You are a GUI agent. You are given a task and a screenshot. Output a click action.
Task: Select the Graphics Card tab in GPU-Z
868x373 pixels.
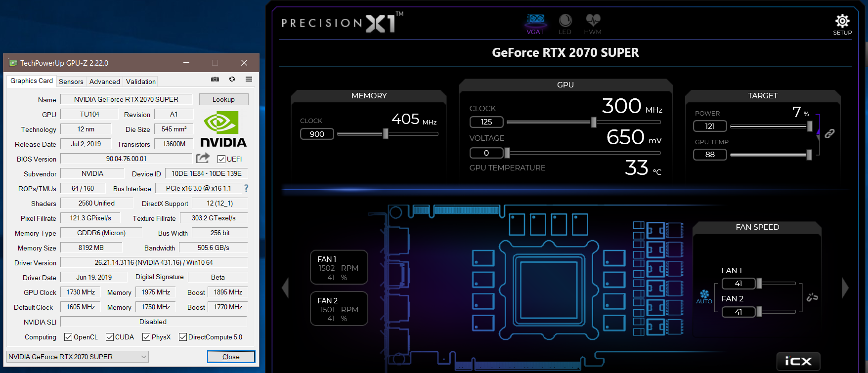[x=32, y=81]
